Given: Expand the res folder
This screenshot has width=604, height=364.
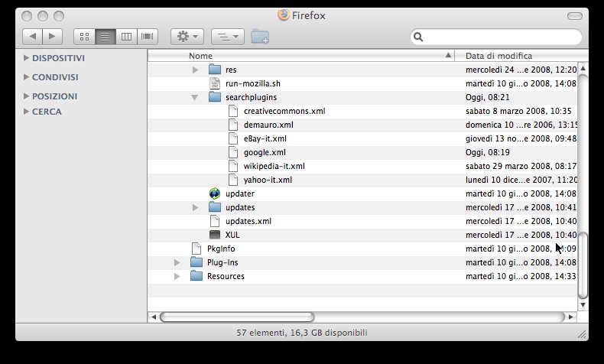Looking at the screenshot, I should [x=195, y=70].
